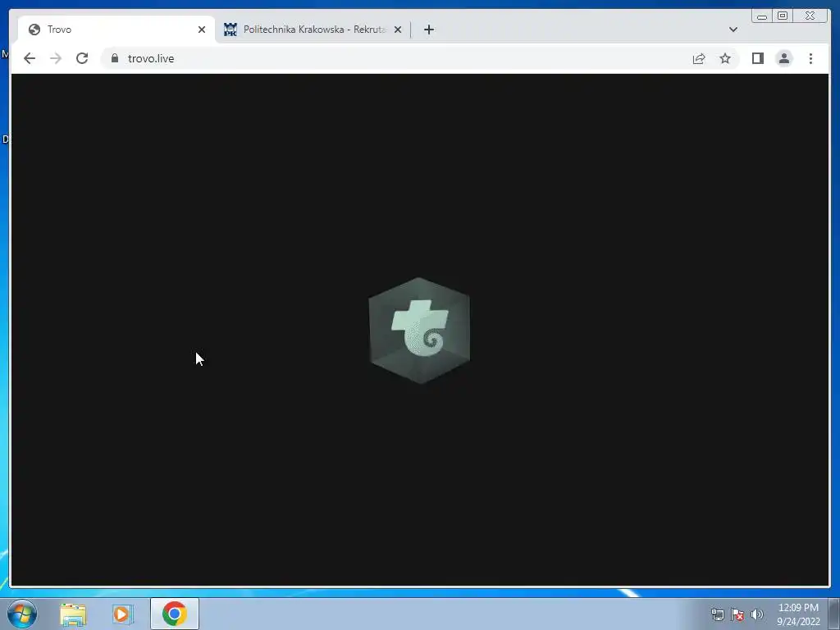The image size is (840, 630).
Task: Close the Trovo tab
Action: pyautogui.click(x=202, y=30)
